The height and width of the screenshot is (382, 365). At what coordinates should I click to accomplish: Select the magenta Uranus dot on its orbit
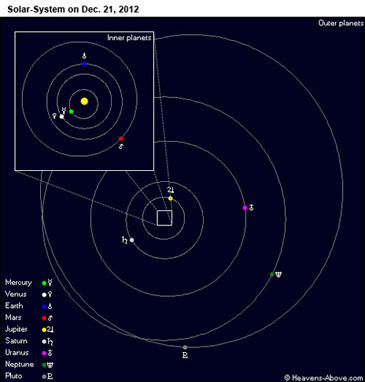coord(245,208)
